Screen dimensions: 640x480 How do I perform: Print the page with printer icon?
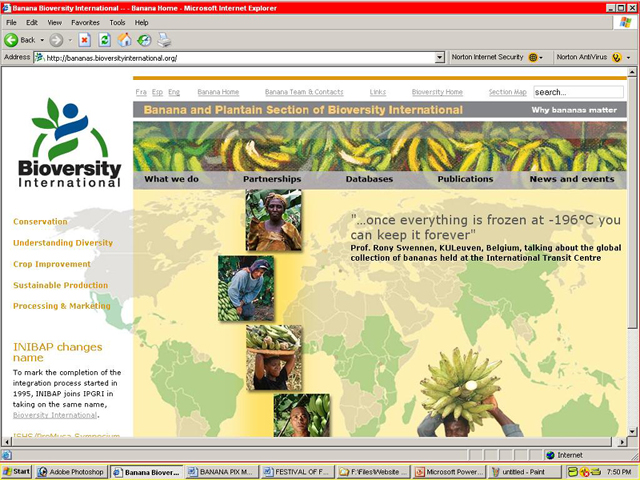[164, 40]
